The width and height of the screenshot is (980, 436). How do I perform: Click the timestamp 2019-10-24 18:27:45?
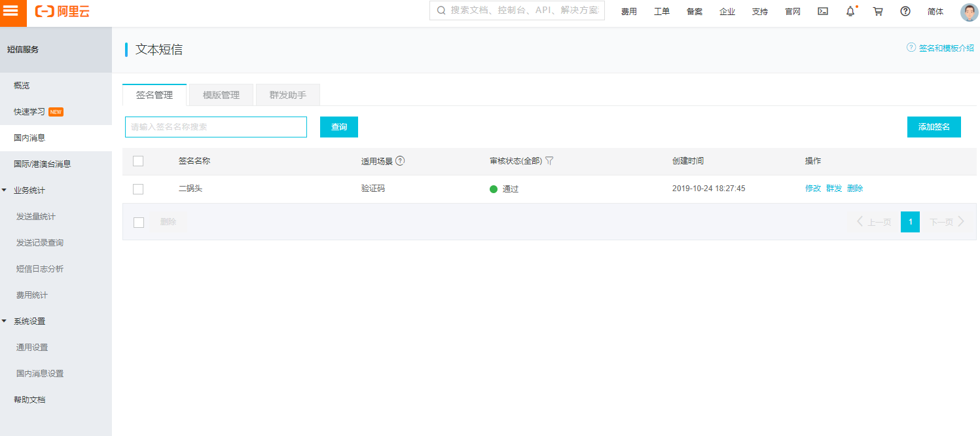708,189
